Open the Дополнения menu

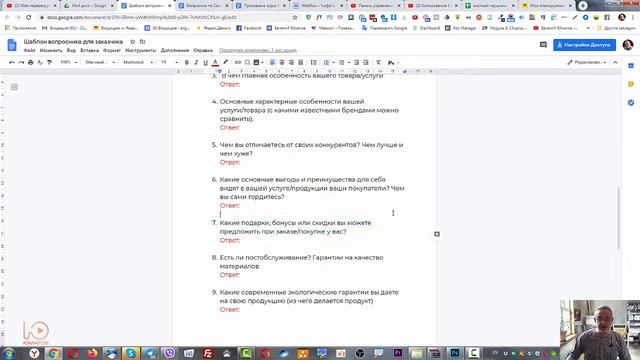[175, 50]
